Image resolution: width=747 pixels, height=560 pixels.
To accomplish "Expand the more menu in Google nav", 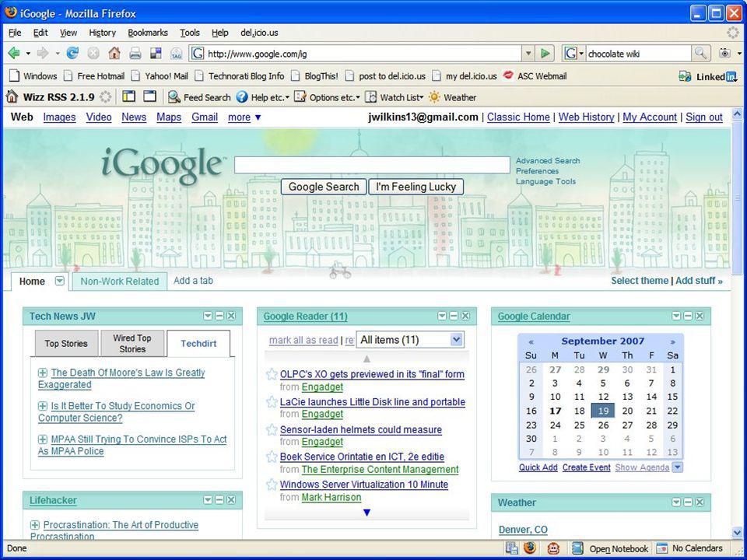I will 244,117.
